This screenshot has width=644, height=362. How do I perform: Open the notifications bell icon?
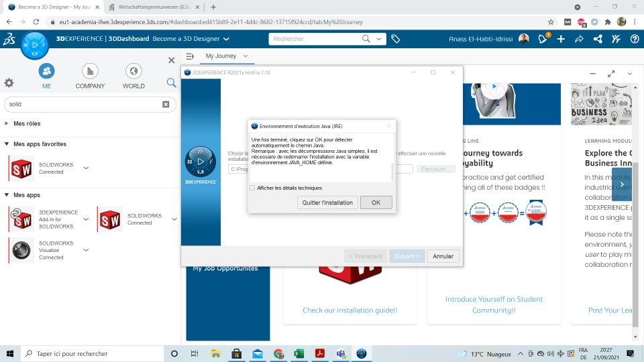pyautogui.click(x=543, y=39)
